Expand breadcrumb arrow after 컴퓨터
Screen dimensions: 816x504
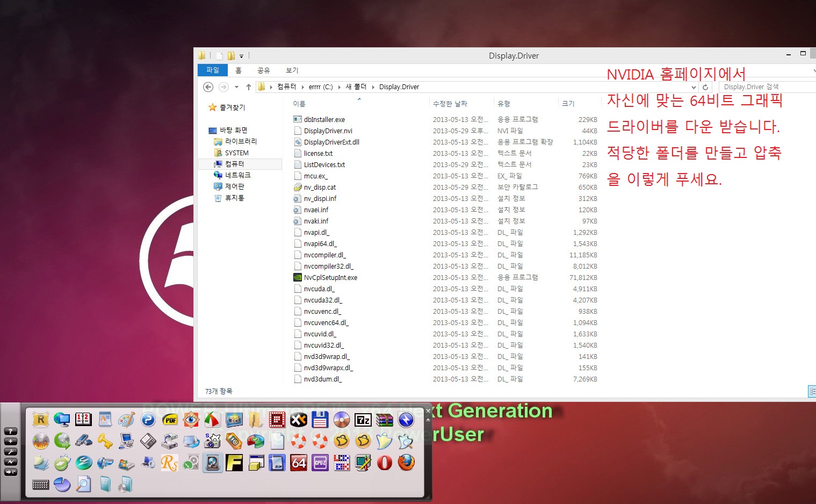click(302, 87)
